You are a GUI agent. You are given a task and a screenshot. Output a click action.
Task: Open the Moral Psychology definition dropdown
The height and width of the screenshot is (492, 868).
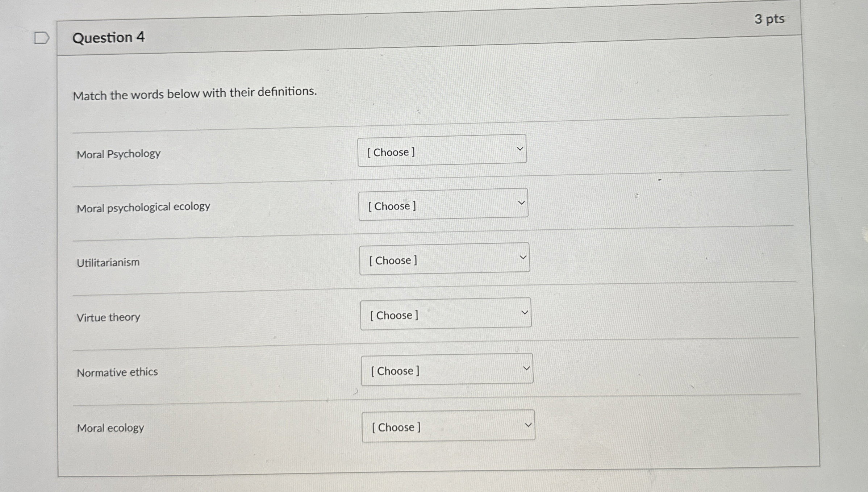tap(442, 152)
